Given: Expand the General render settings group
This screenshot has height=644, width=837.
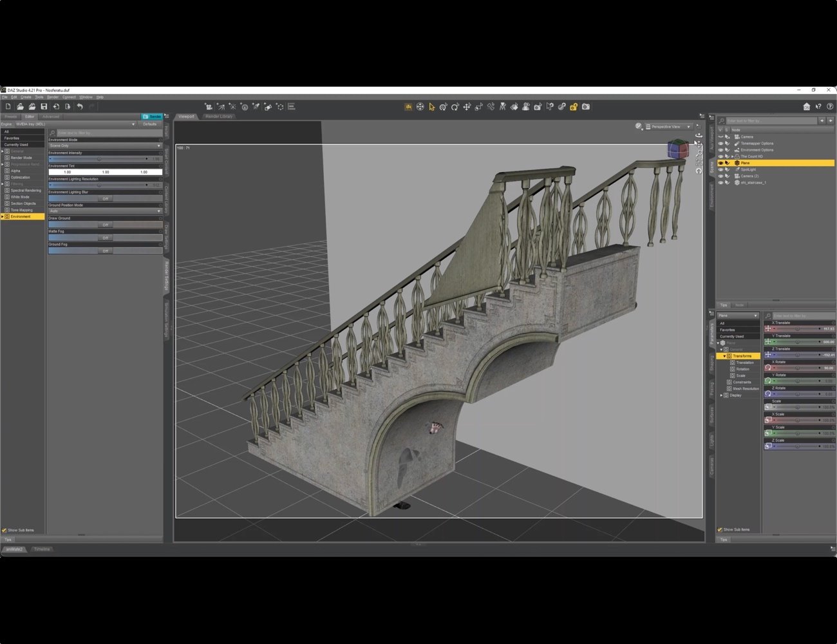Looking at the screenshot, I should click(3, 151).
